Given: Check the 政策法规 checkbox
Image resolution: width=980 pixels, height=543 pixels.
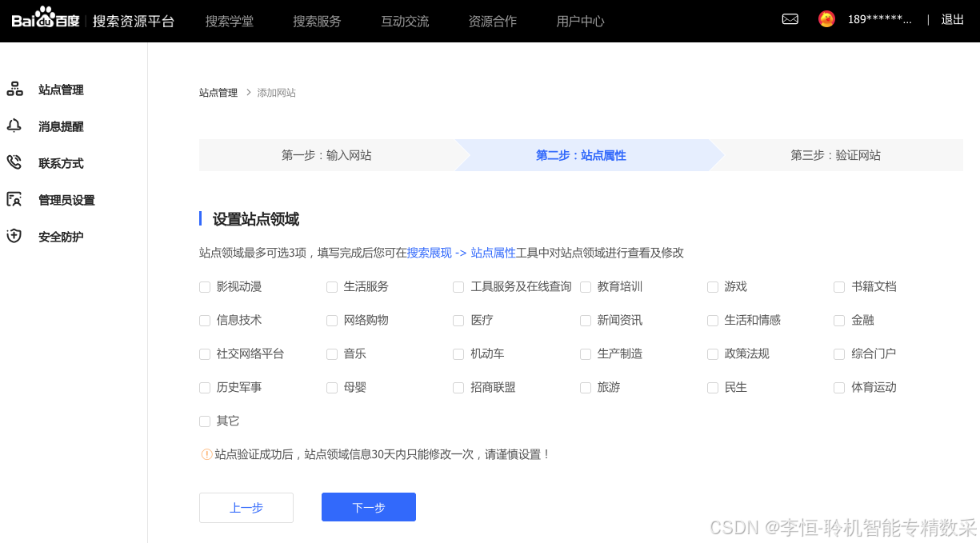Looking at the screenshot, I should pos(713,354).
